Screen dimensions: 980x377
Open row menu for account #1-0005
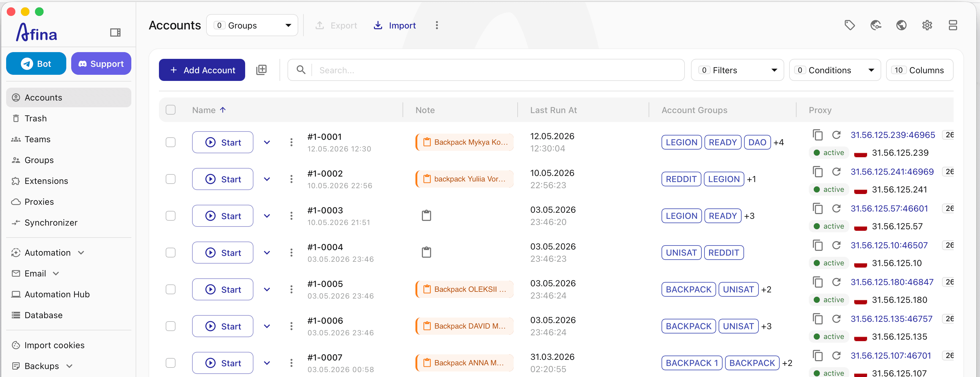click(x=291, y=290)
